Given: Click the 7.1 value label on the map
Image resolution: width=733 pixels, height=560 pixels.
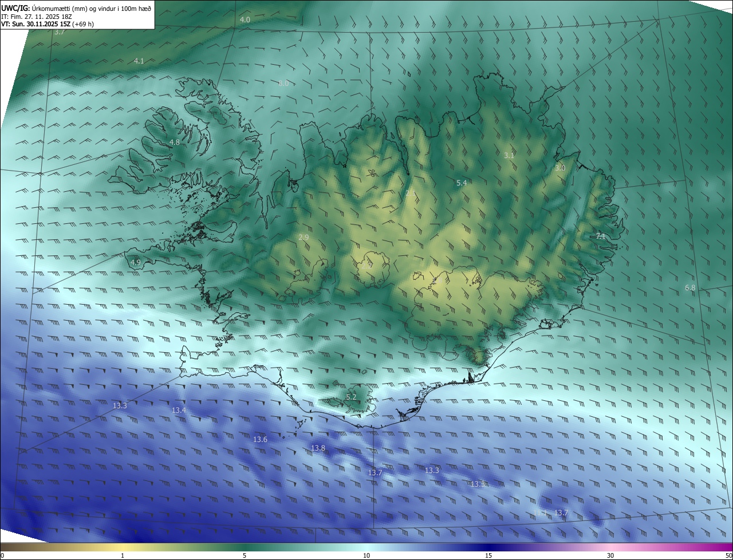Looking at the screenshot, I should 601,236.
